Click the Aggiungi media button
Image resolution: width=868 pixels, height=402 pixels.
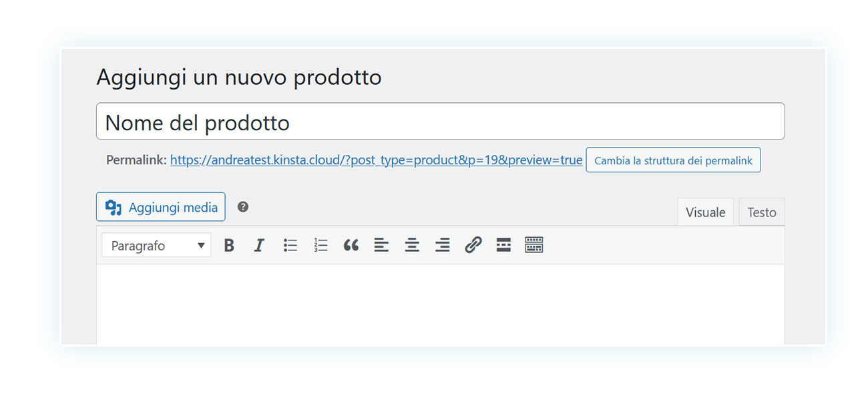pos(161,207)
